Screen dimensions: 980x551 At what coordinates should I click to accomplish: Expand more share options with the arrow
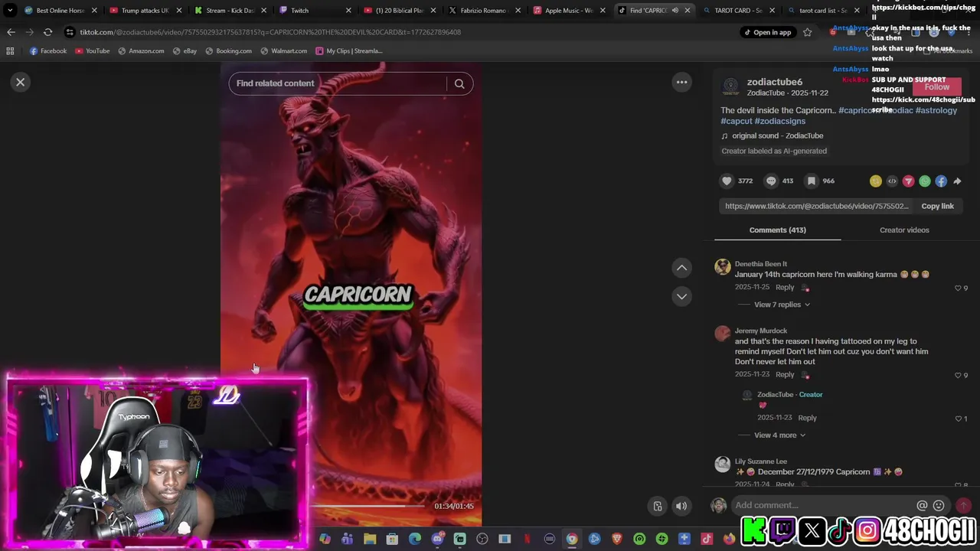(x=957, y=181)
